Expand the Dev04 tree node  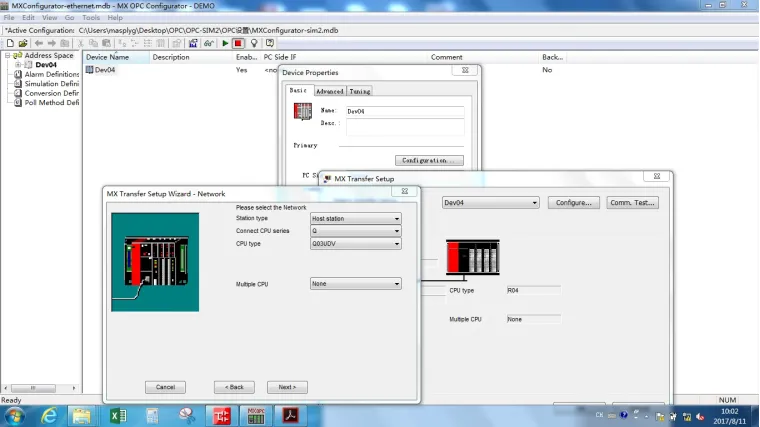[17, 64]
